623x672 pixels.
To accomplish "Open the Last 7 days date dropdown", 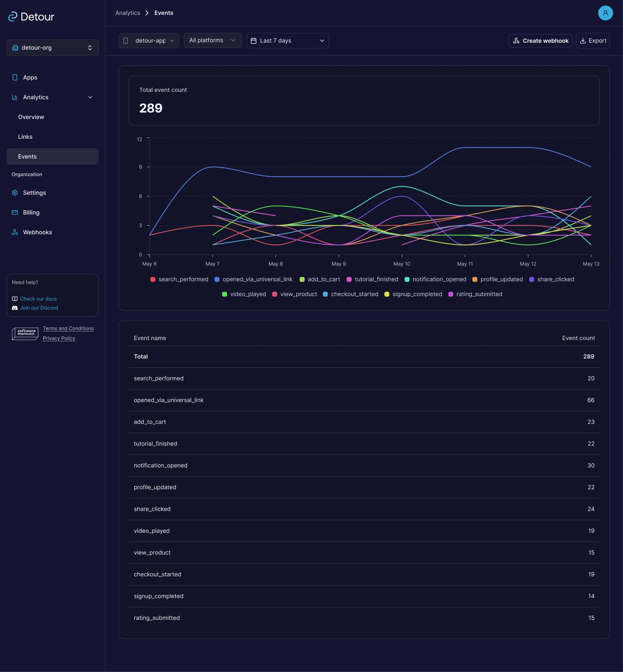I will 288,41.
